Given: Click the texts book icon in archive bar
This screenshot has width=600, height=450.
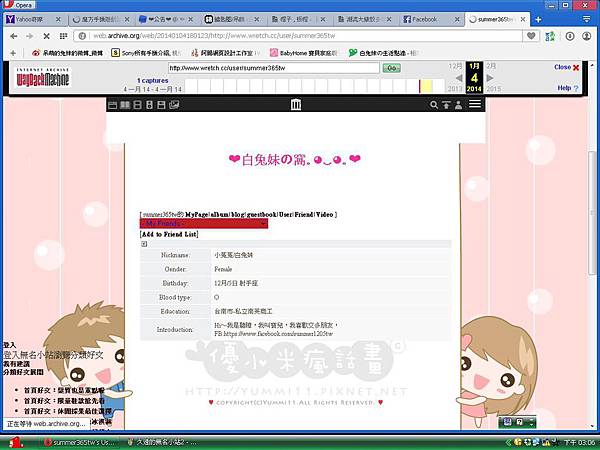Looking at the screenshot, I should [x=125, y=105].
